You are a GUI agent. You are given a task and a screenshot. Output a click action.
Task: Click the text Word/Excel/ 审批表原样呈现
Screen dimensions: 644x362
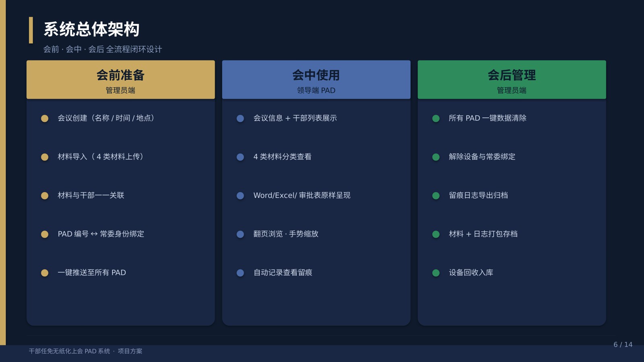point(302,195)
